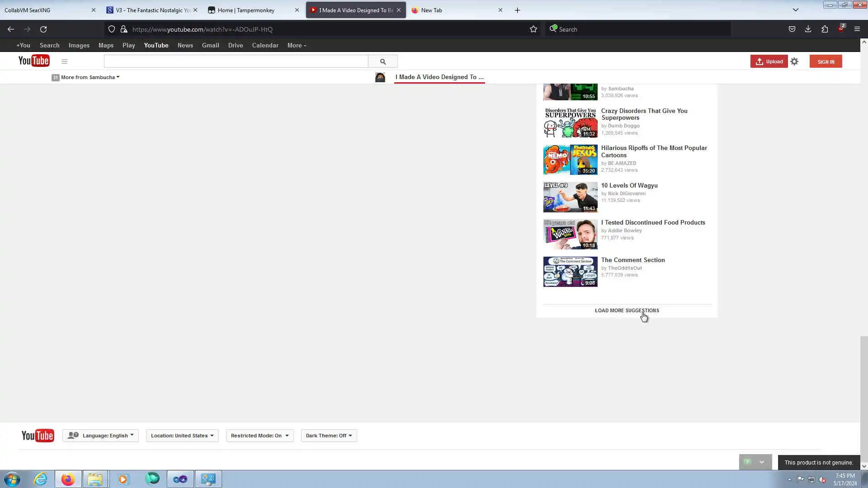Open the YouTube guide hamburger menu
Image resolution: width=868 pixels, height=488 pixels.
[64, 61]
